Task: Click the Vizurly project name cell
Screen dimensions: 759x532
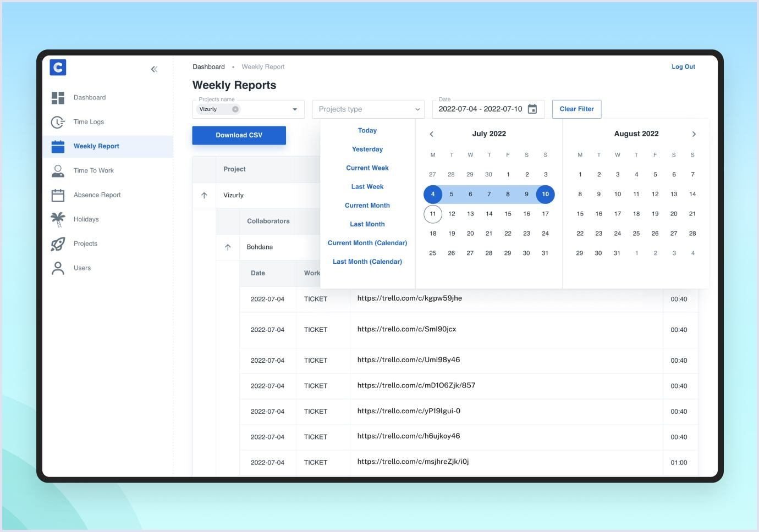Action: pos(233,195)
